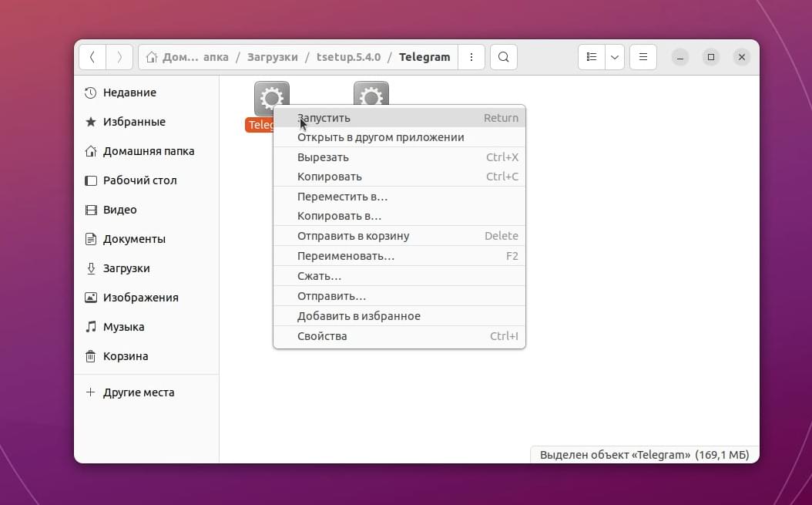
Task: Click the status text Выделен объект «Telegram»
Action: [644, 455]
